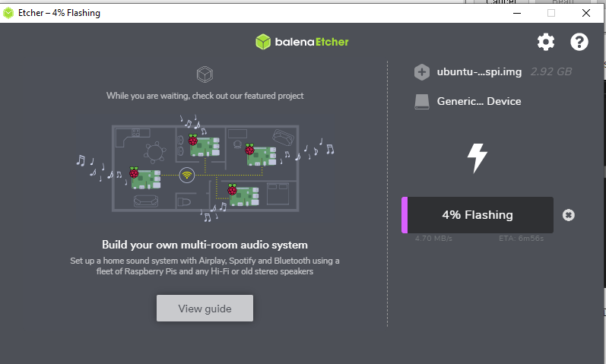606x364 pixels.
Task: Open the help question mark icon
Action: 579,42
